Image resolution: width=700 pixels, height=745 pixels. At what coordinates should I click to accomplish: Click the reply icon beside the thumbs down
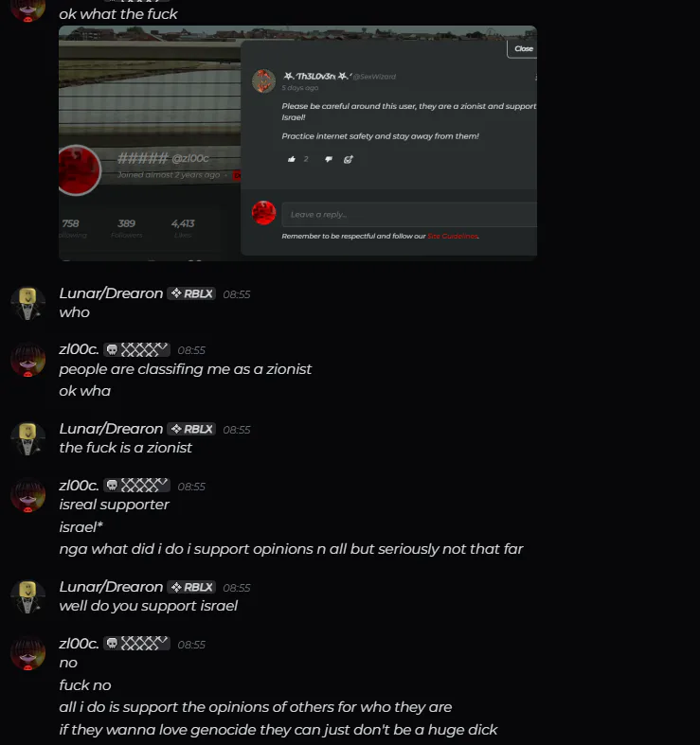click(348, 159)
